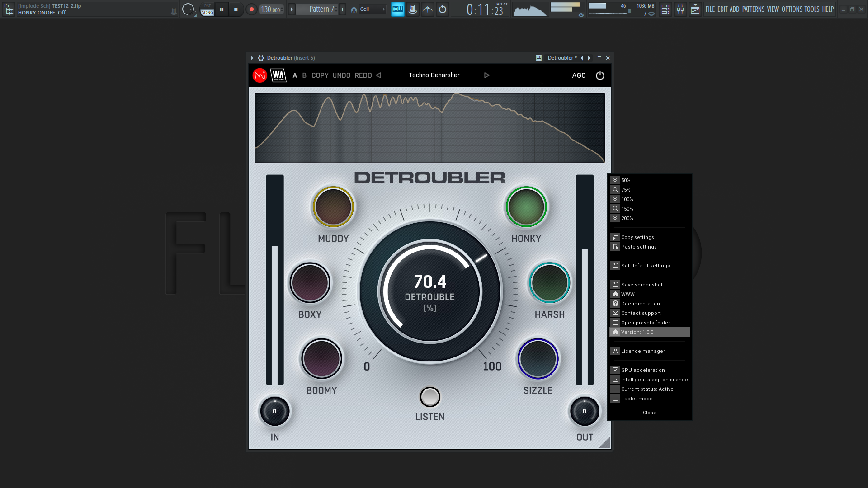Open the PATTERNS menu
This screenshot has height=488, width=868.
coord(753,9)
